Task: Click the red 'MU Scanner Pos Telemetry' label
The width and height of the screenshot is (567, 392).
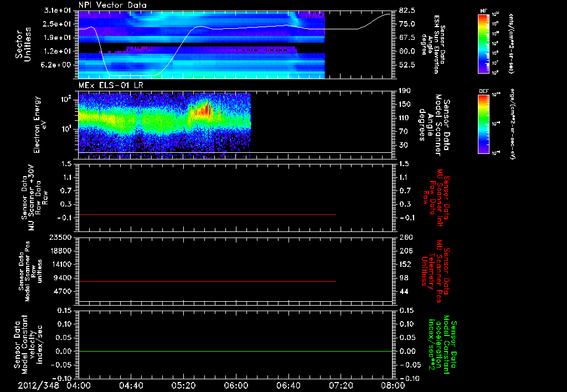Action: tap(435, 272)
